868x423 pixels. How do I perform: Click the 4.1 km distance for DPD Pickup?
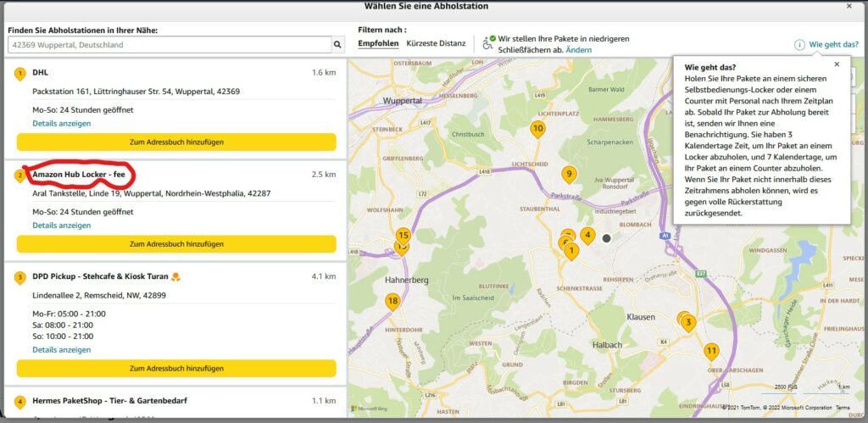pyautogui.click(x=324, y=276)
